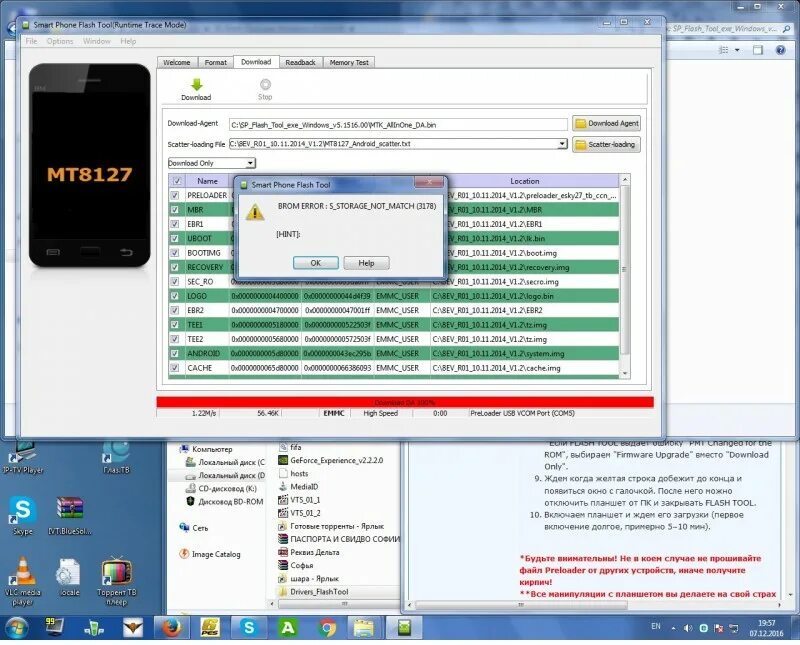The height and width of the screenshot is (645, 800).
Task: Toggle the EBR1 partition checkbox
Action: click(175, 224)
